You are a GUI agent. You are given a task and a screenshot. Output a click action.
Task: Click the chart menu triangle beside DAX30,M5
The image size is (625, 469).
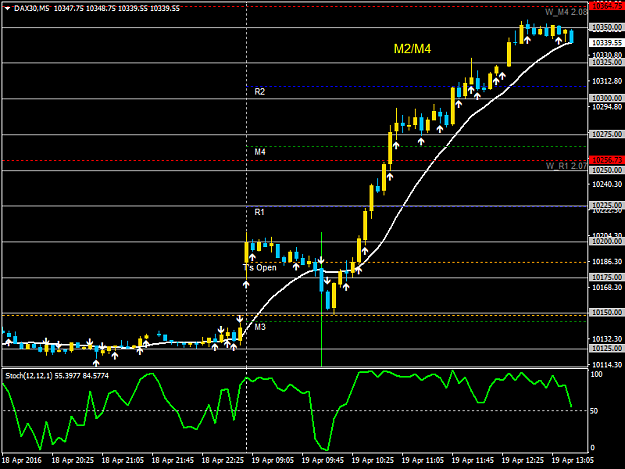pyautogui.click(x=7, y=8)
